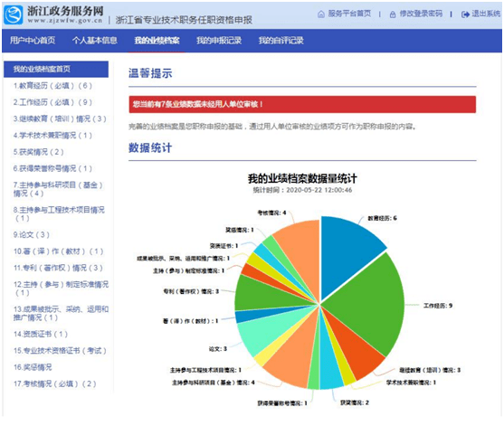
Task: Click the 工作经历: 9 chart label
Action: coord(438,306)
